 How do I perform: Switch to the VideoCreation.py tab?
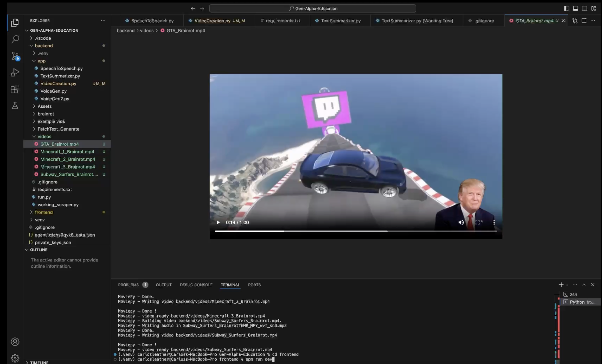(x=212, y=21)
